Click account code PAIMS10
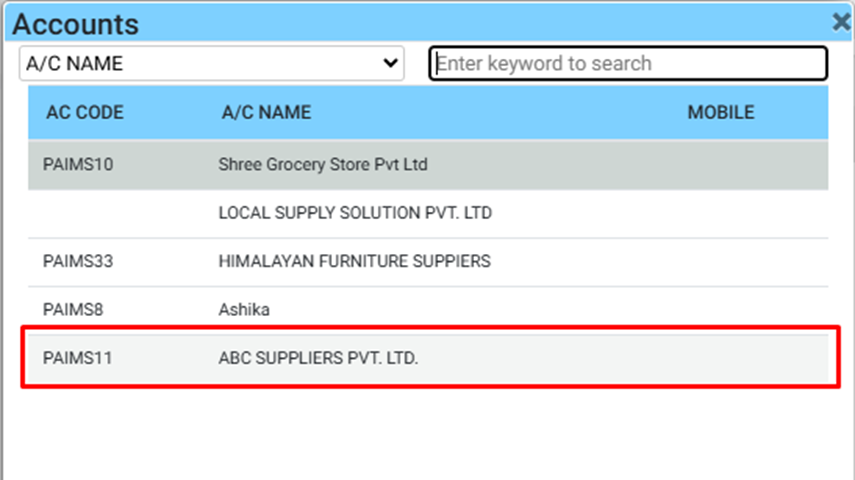Viewport: 855px width, 480px height. [x=78, y=164]
